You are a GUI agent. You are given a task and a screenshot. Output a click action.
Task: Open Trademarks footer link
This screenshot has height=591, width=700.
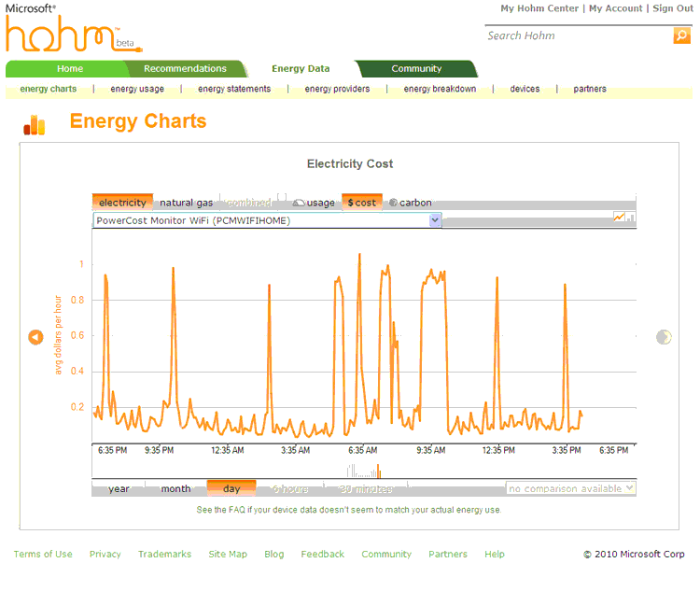tap(164, 554)
